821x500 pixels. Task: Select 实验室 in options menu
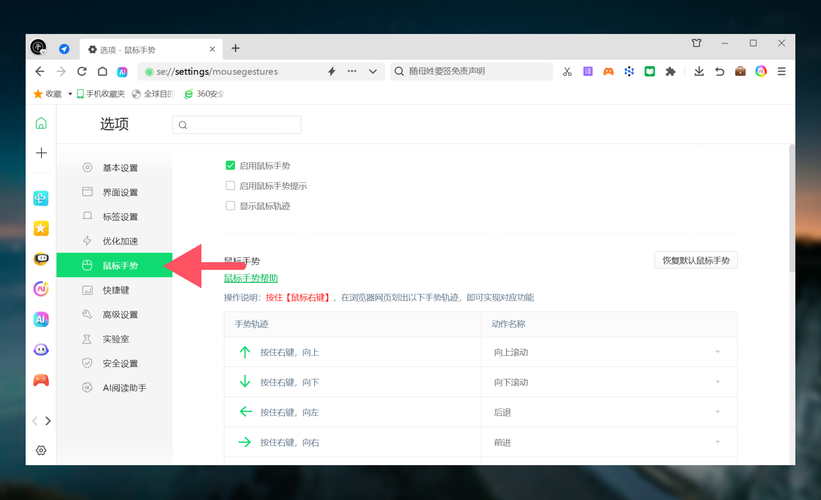point(115,339)
